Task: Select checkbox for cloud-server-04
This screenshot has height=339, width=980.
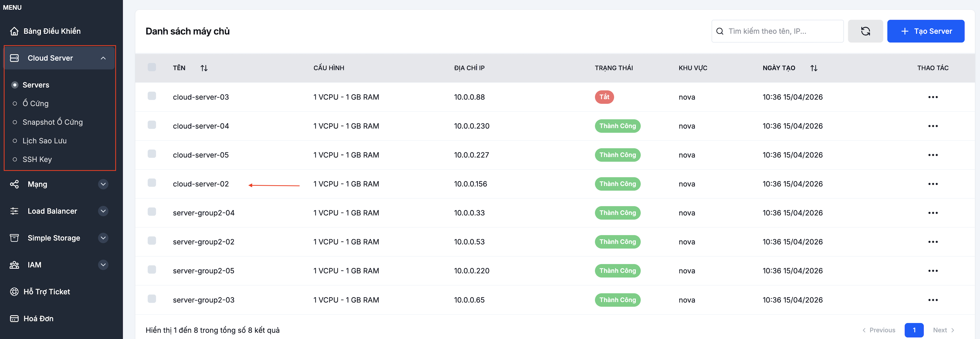Action: (x=152, y=124)
